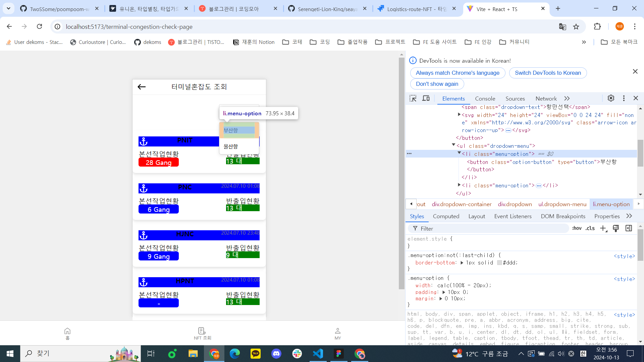The width and height of the screenshot is (644, 362).
Task: Open Google Translate icon in address bar
Action: [x=562, y=27]
